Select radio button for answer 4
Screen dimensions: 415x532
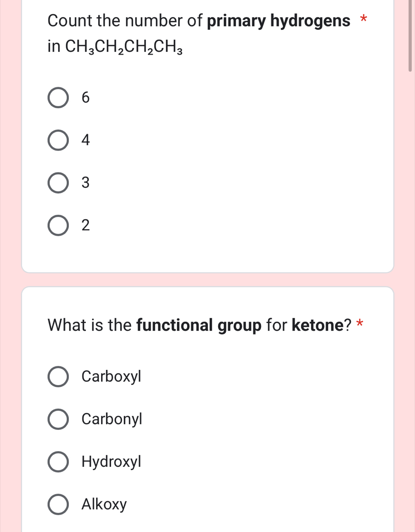click(x=58, y=140)
